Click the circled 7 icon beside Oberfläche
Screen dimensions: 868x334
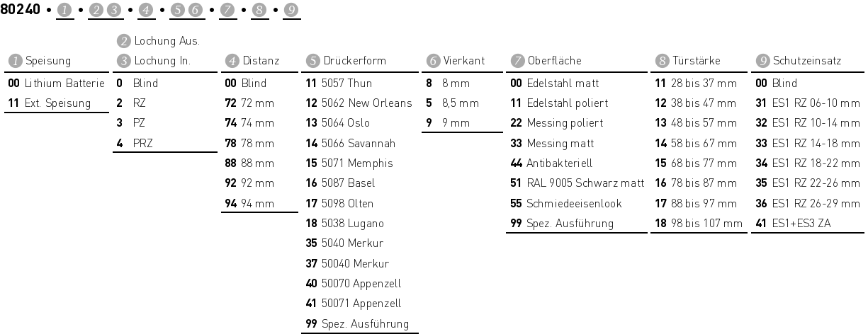517,61
